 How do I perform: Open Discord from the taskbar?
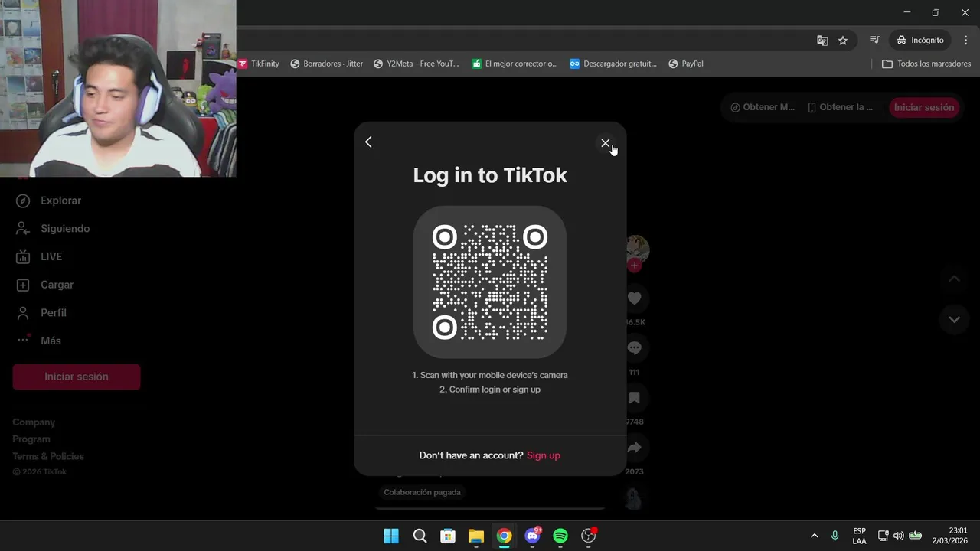coord(532,536)
